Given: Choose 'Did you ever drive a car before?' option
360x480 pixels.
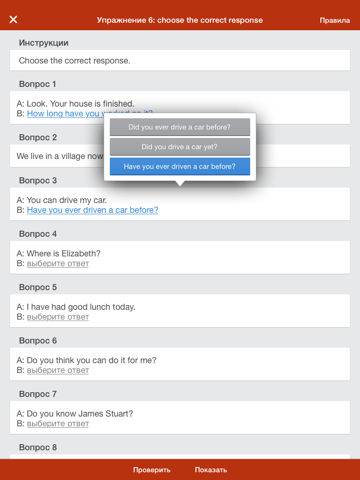Looking at the screenshot, I should [x=180, y=127].
